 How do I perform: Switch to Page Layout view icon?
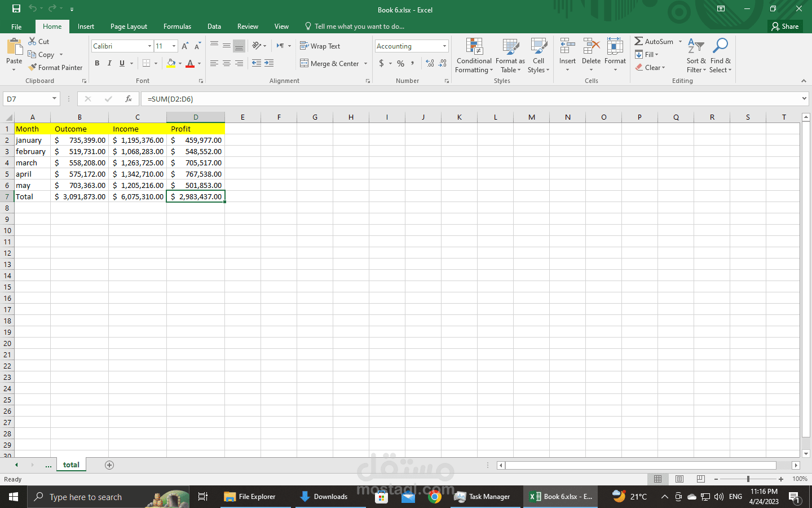pyautogui.click(x=679, y=479)
